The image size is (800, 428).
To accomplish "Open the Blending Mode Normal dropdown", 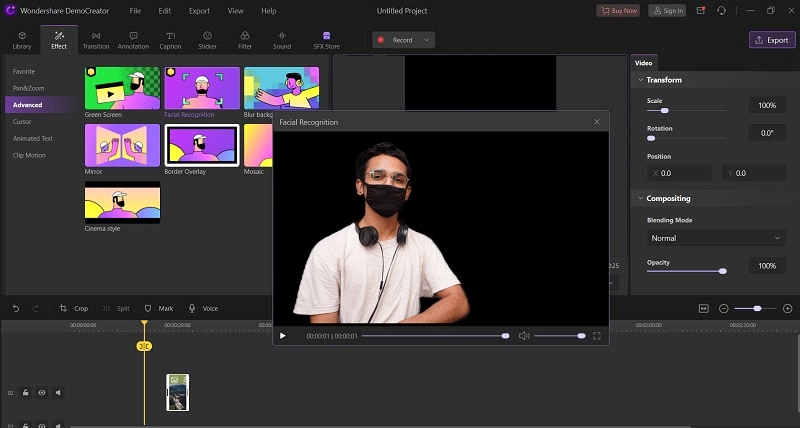I will pos(716,238).
